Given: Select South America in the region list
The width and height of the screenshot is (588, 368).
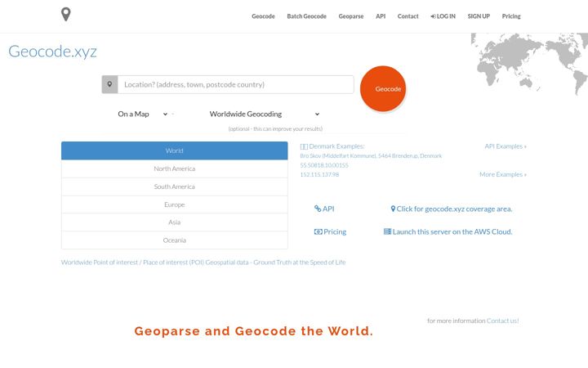Looking at the screenshot, I should [175, 186].
